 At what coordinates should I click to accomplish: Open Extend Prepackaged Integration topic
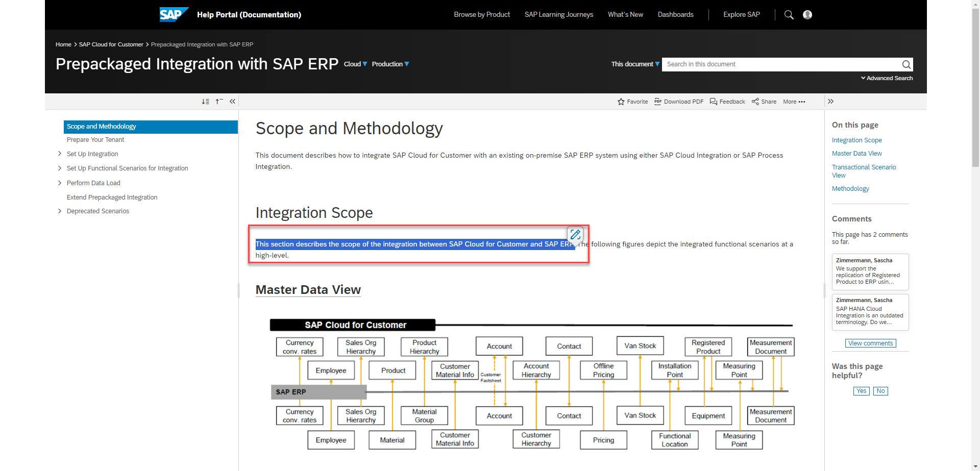click(112, 197)
